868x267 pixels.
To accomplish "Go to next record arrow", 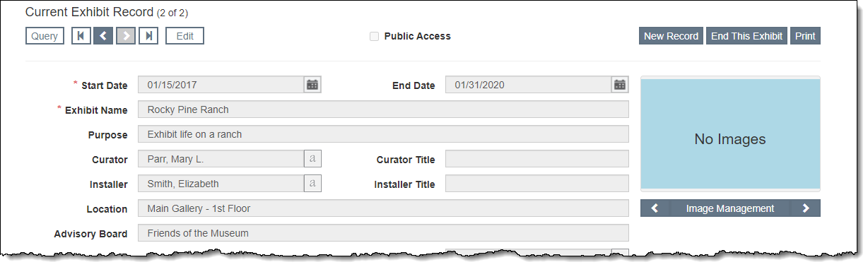I will pos(126,36).
